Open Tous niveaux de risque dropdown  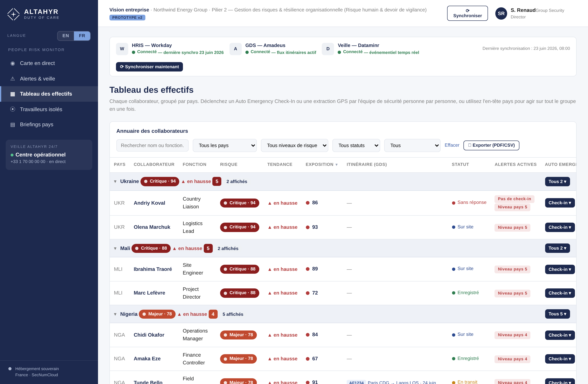point(294,146)
